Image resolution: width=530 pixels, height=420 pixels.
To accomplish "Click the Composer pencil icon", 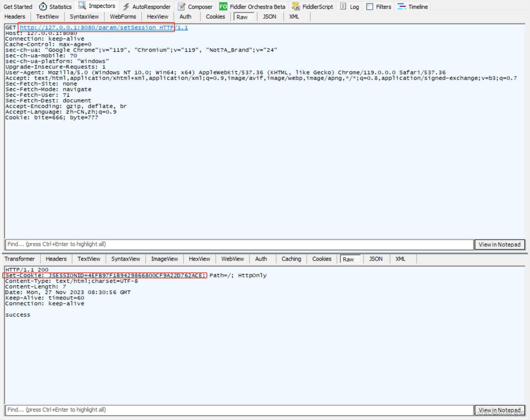I will pos(182,6).
